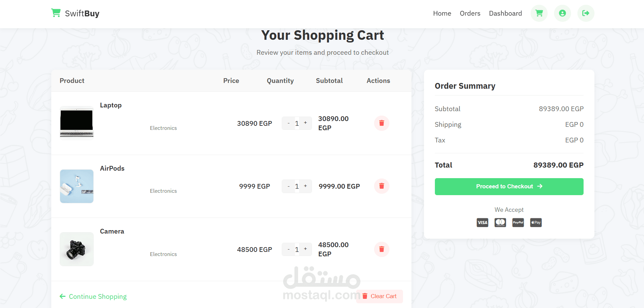This screenshot has height=308, width=644.
Task: Proceed to Checkout
Action: pos(509,187)
